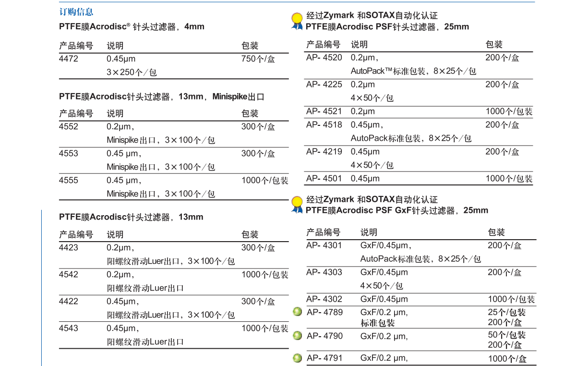This screenshot has height=366, width=588.
Task: Select product code AP-4520
Action: coord(324,58)
